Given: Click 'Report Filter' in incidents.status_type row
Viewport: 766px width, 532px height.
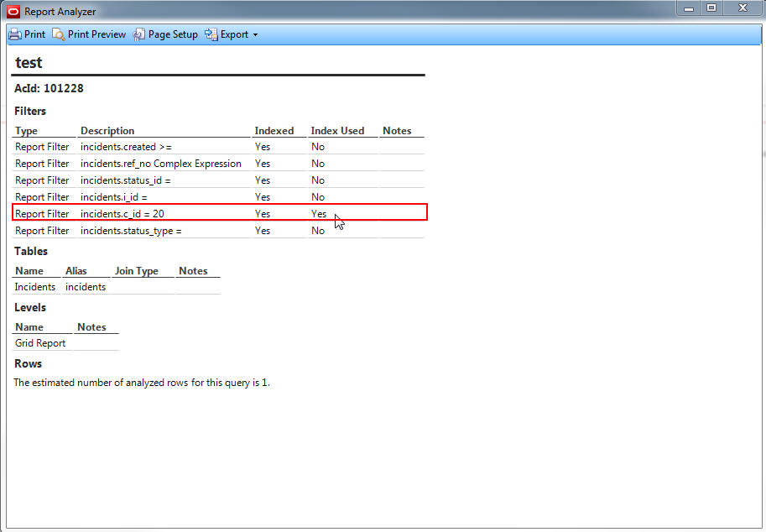Looking at the screenshot, I should [x=42, y=231].
